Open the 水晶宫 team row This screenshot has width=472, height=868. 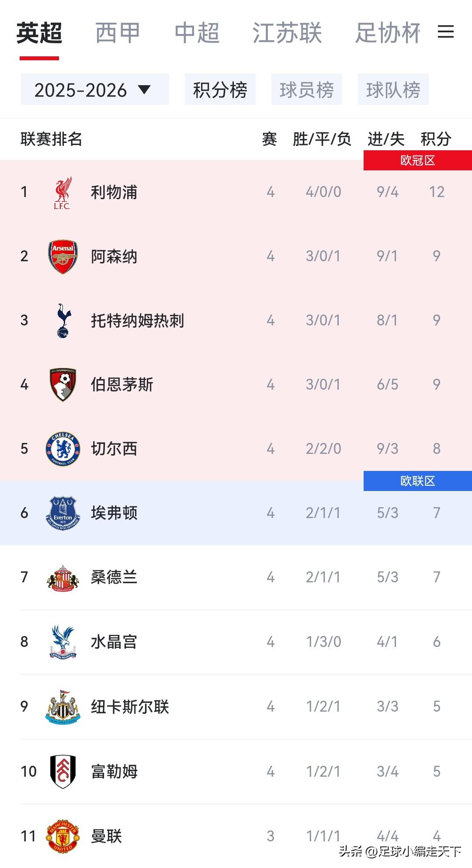click(x=236, y=642)
